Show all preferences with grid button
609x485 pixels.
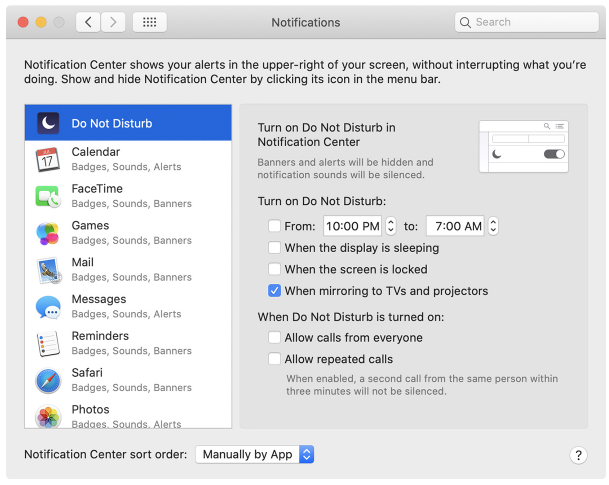(x=149, y=22)
